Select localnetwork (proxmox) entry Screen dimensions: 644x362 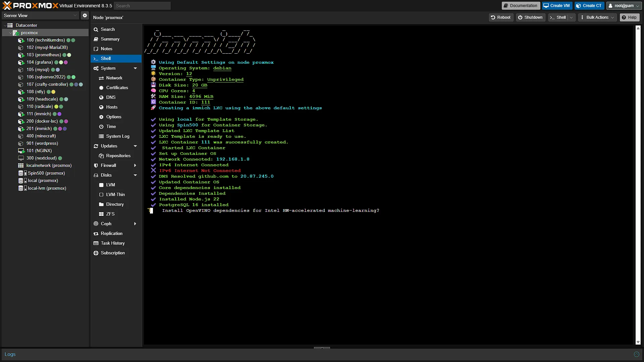(x=49, y=166)
